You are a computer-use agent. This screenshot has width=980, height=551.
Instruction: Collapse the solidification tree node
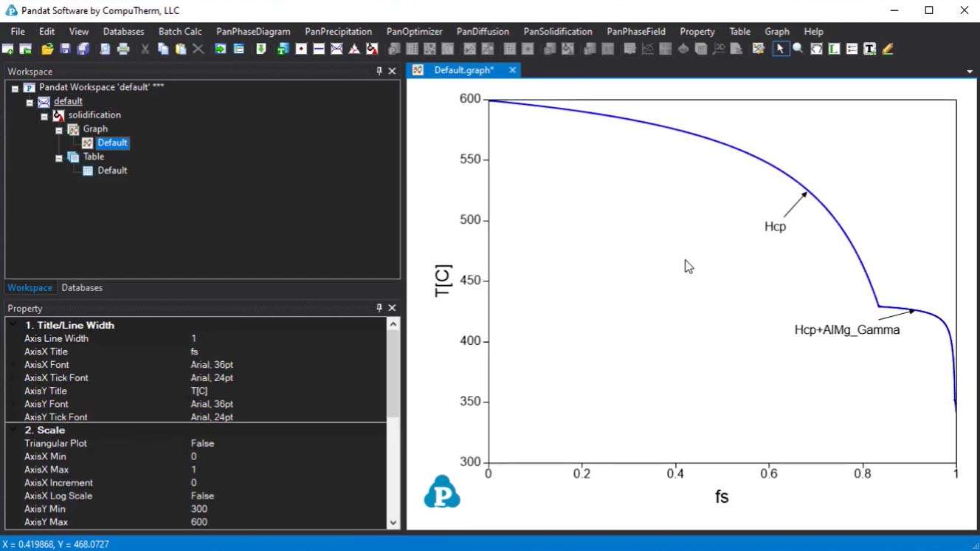(44, 116)
